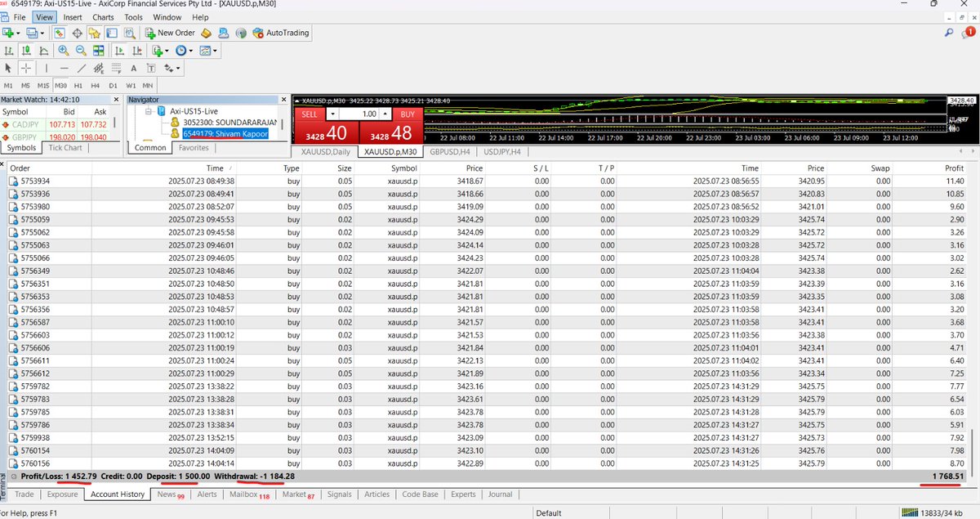The image size is (980, 519).
Task: Open the Help menu
Action: click(200, 17)
